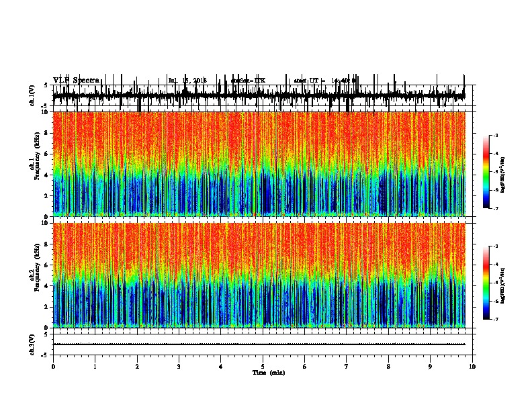Click the station= header label

tap(248, 81)
